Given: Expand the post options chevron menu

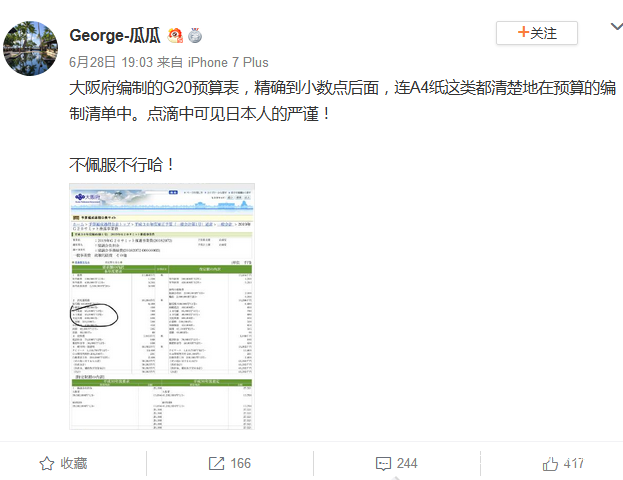Looking at the screenshot, I should click(x=616, y=27).
